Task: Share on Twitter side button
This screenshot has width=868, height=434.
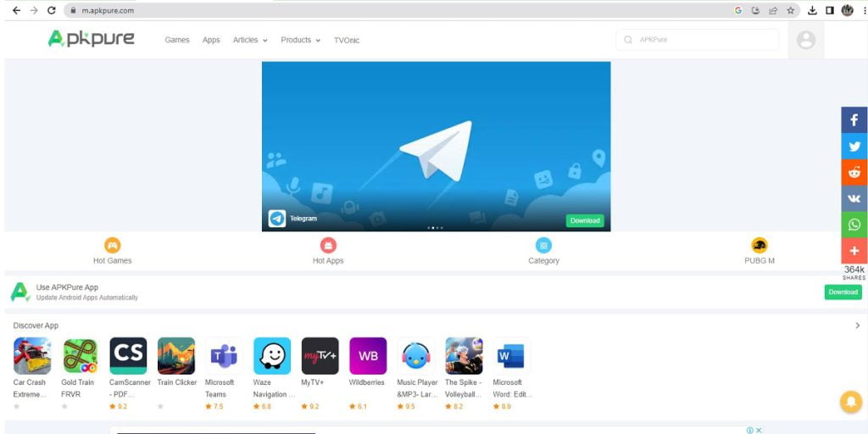Action: click(x=854, y=146)
